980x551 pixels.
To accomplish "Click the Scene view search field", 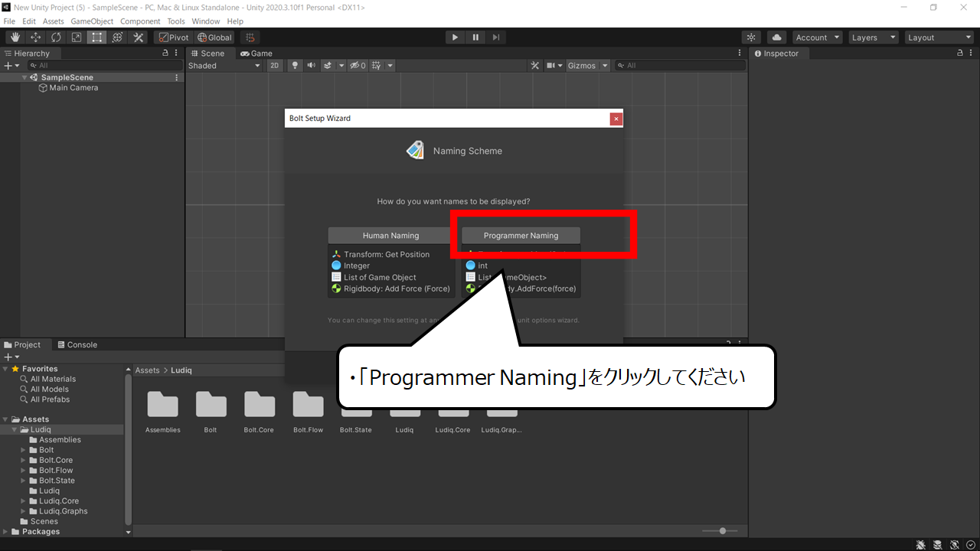I will tap(680, 66).
